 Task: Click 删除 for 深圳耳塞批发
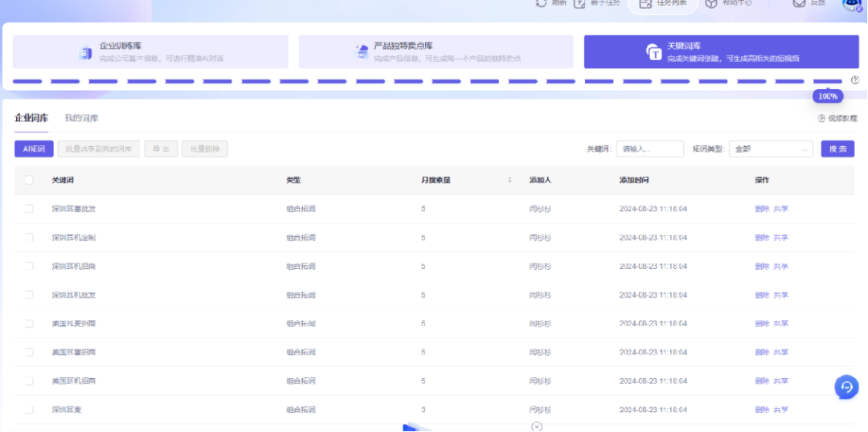coord(762,209)
